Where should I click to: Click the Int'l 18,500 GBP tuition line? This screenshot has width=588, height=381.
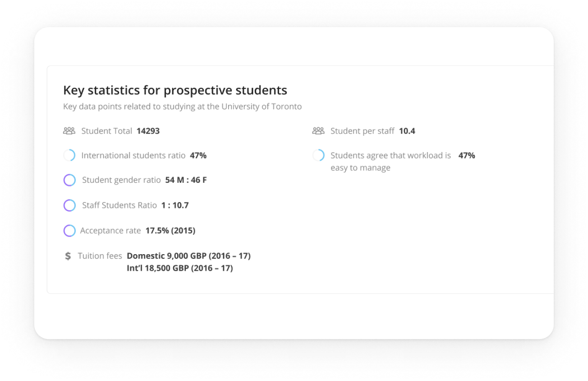tap(179, 268)
